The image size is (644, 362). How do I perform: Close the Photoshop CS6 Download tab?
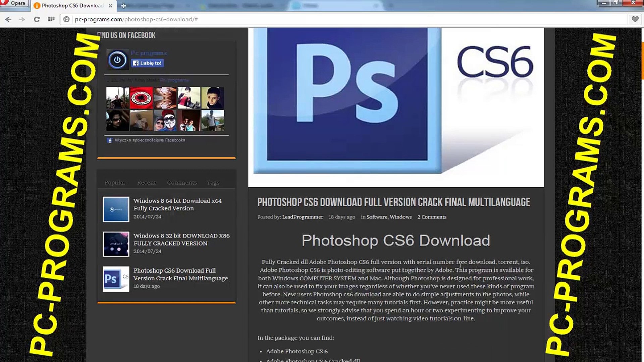tap(110, 6)
